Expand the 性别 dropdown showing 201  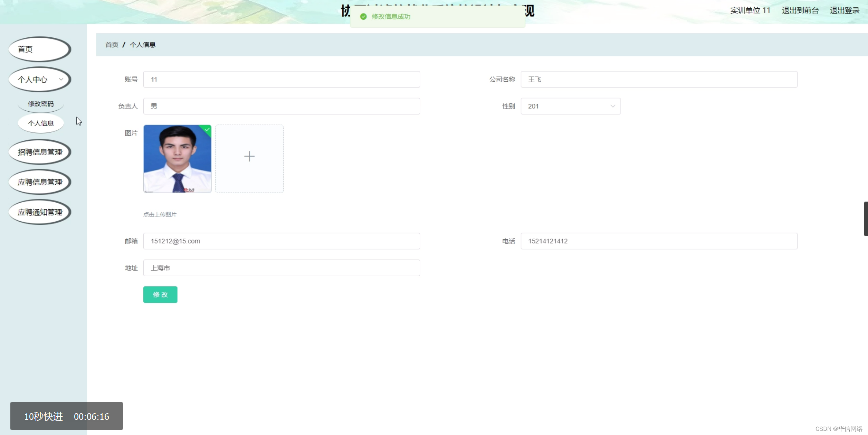click(570, 106)
